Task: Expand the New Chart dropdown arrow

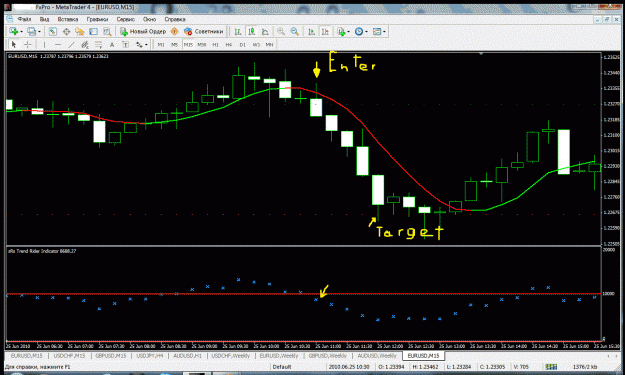Action: pos(21,31)
